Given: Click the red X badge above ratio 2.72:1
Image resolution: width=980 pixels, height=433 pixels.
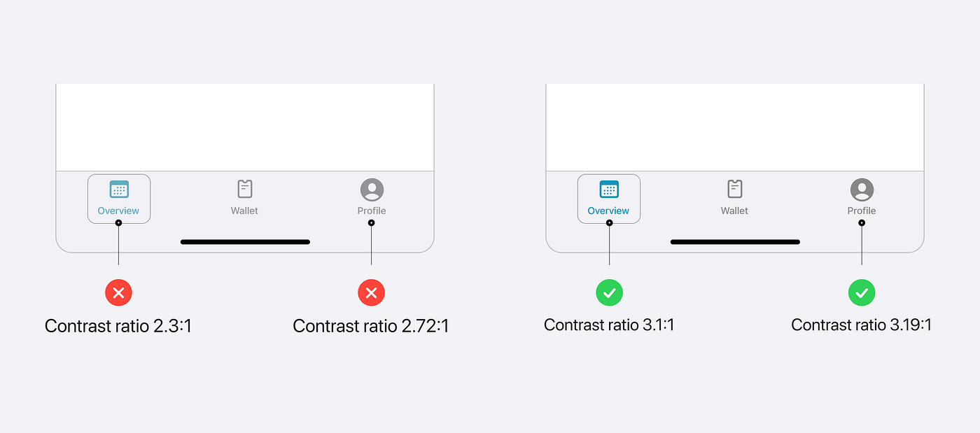Looking at the screenshot, I should 371,292.
